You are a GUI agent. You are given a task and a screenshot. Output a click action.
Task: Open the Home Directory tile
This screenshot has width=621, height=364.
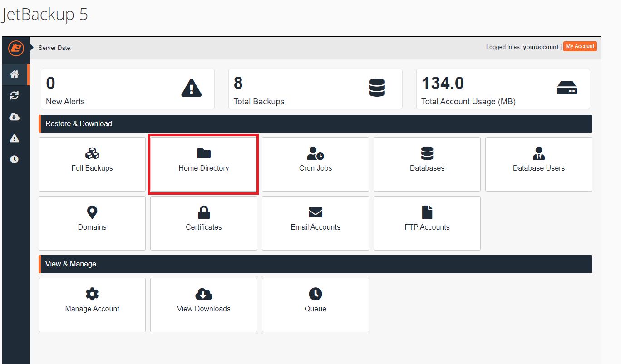(204, 164)
